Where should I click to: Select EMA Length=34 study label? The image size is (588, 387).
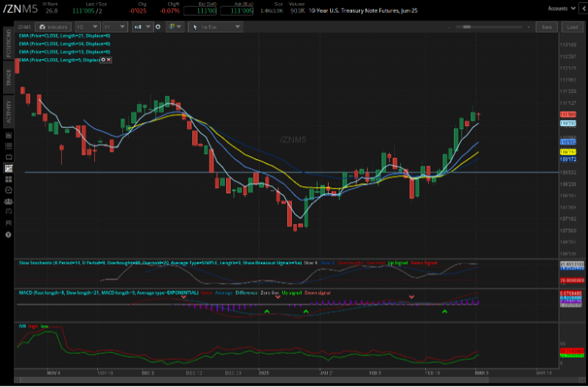point(65,44)
